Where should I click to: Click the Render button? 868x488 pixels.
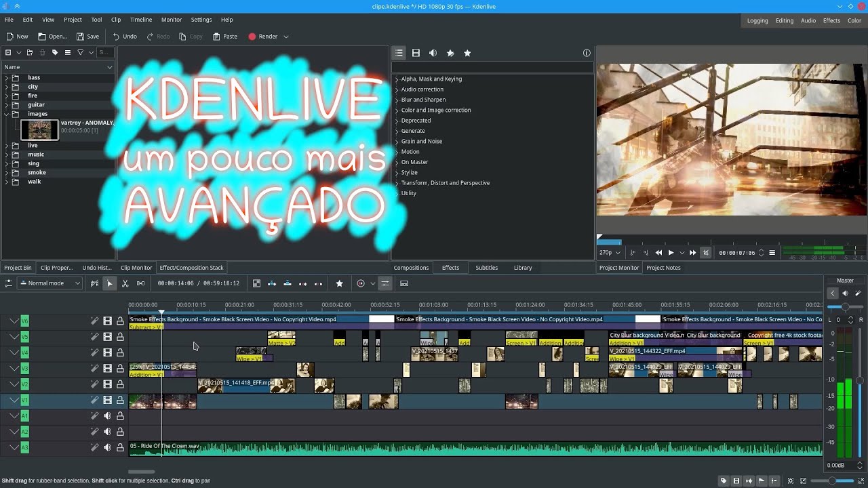[x=263, y=37]
